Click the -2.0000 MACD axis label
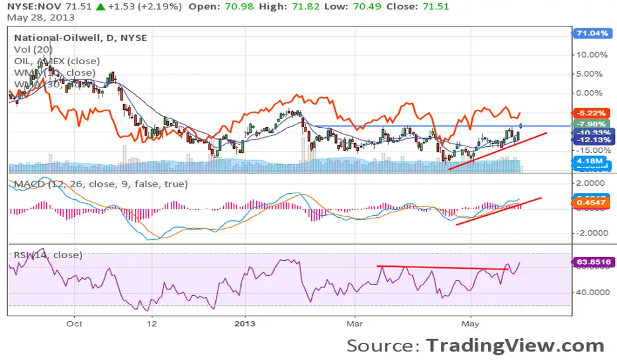Image resolution: width=617 pixels, height=364 pixels. pos(593,233)
